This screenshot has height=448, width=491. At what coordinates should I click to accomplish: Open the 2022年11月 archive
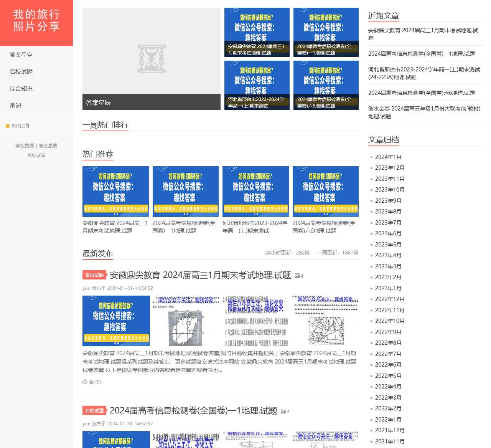click(x=390, y=310)
